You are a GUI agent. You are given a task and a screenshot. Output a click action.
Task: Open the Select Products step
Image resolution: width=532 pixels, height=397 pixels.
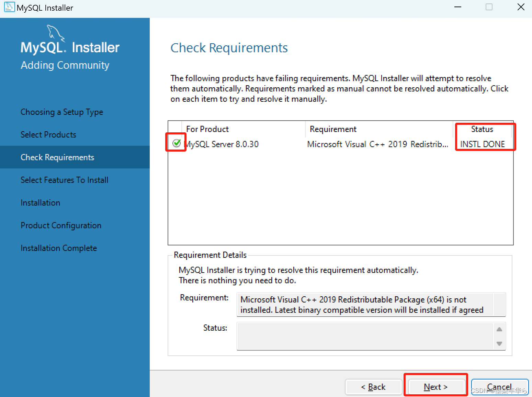[x=48, y=135]
